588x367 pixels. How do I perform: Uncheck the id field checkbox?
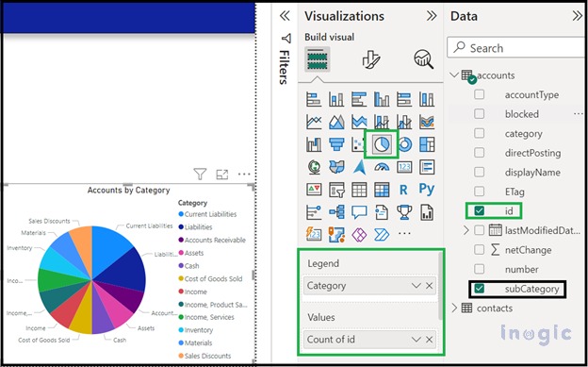pos(479,211)
